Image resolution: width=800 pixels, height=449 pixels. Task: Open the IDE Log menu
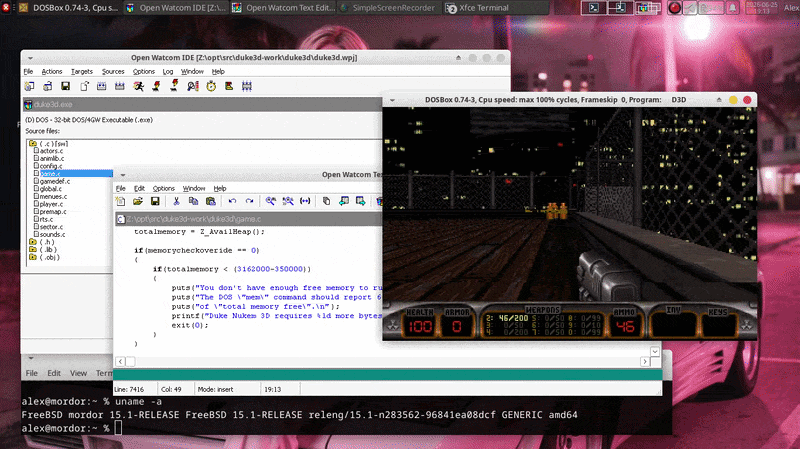pyautogui.click(x=168, y=71)
